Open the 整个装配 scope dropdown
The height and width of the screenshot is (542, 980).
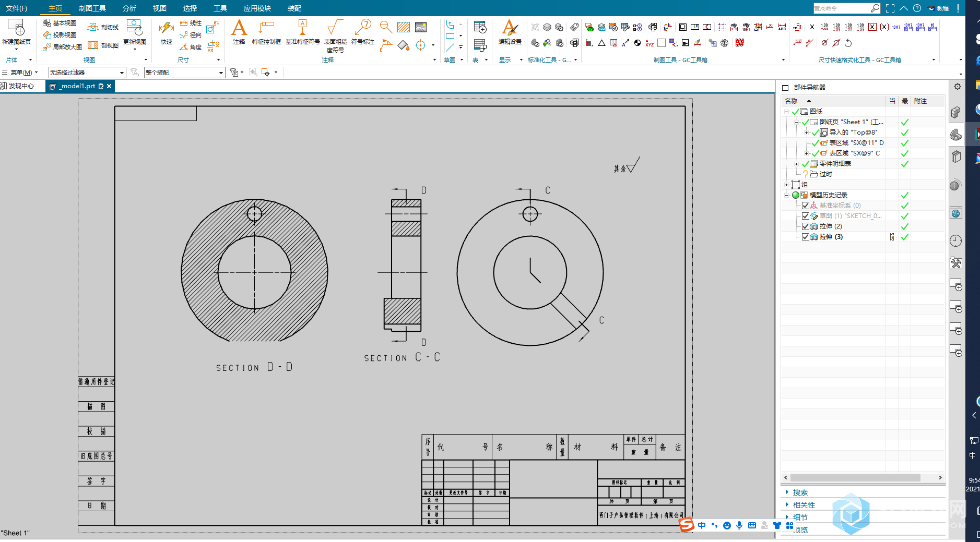point(184,73)
